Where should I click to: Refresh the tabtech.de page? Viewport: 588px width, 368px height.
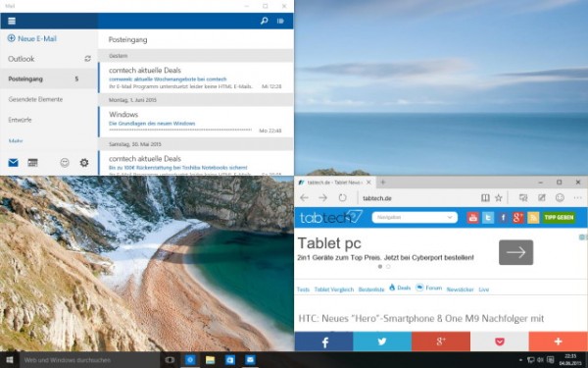click(342, 198)
